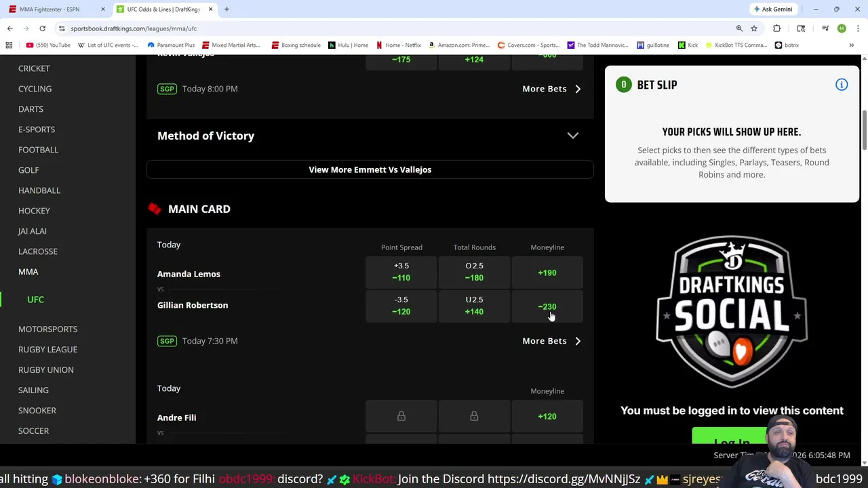Pick Over 2.5 total rounds −180
The width and height of the screenshot is (868, 488).
(x=474, y=272)
